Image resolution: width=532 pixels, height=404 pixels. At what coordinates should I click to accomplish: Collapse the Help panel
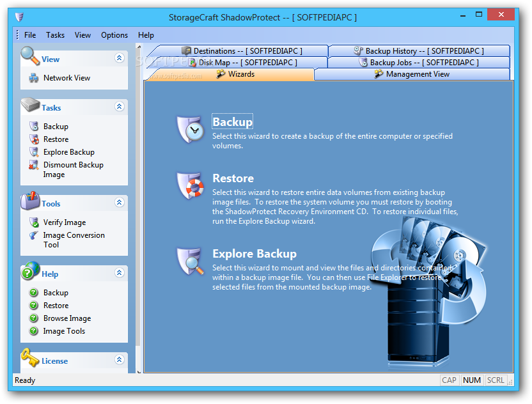tap(119, 273)
